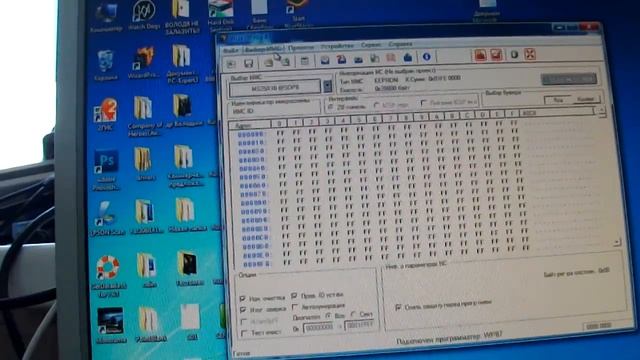The image size is (640, 360).
Task: Click the column header labeled F
Action: coord(512,114)
